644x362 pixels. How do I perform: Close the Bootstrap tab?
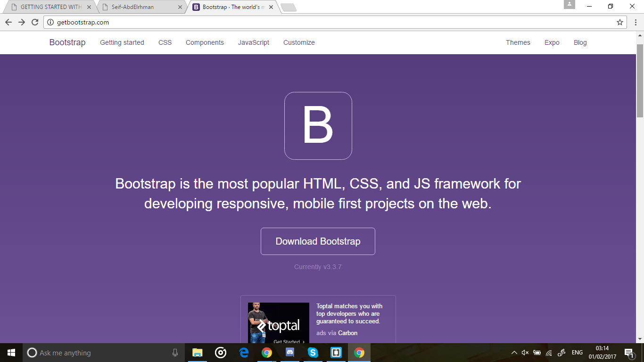(270, 7)
